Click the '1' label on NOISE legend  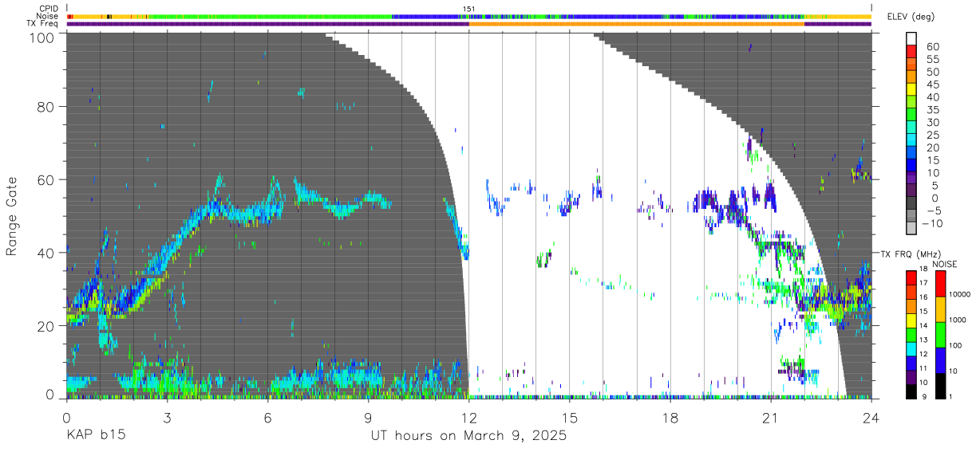951,398
